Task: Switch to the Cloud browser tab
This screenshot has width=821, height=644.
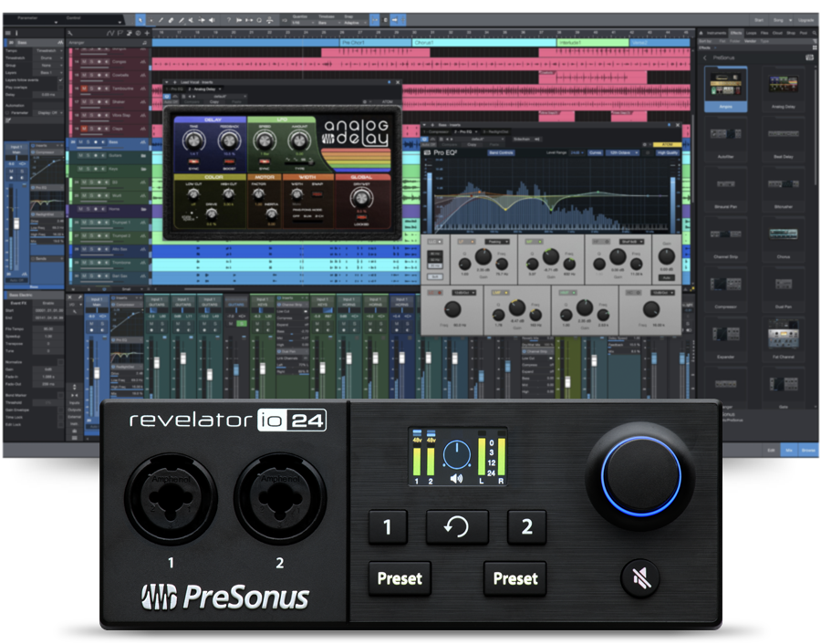Action: [777, 33]
